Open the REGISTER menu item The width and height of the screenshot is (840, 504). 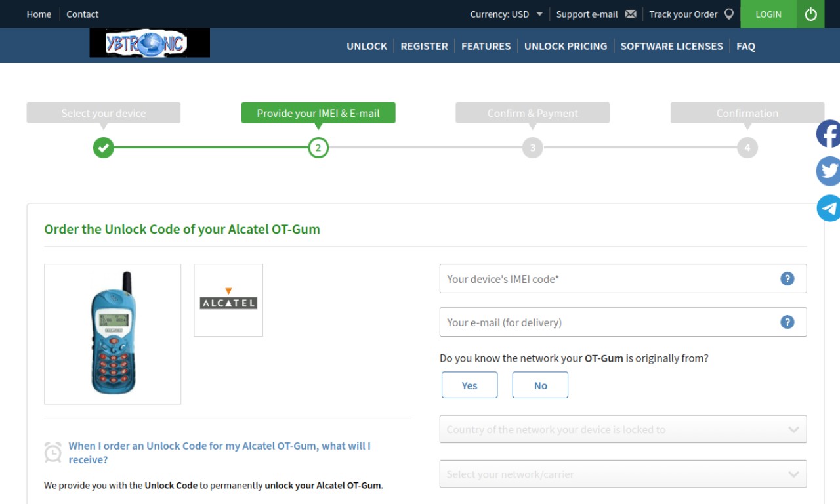click(x=424, y=46)
